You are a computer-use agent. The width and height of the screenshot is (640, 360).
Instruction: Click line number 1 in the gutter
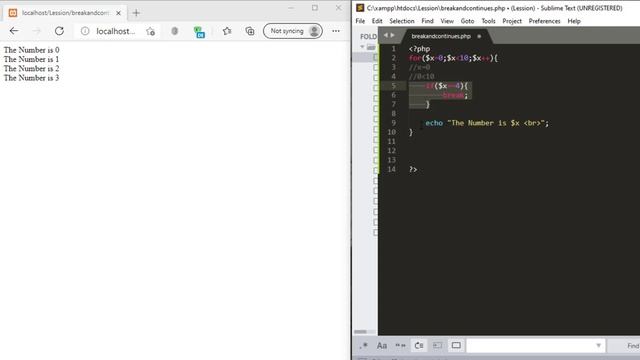[393, 49]
